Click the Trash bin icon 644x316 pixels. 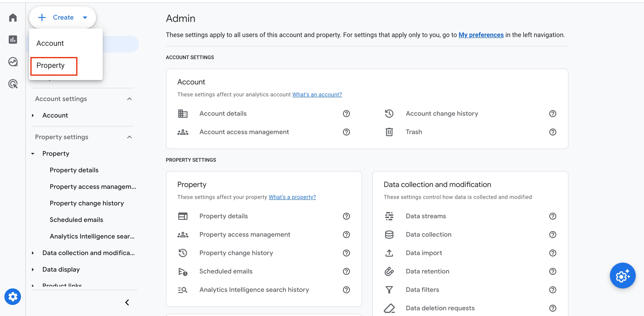tap(389, 132)
